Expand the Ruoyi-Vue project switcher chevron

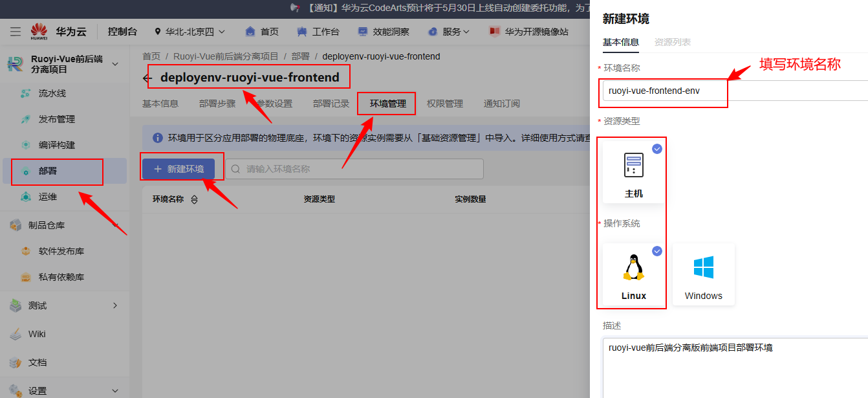(x=115, y=64)
